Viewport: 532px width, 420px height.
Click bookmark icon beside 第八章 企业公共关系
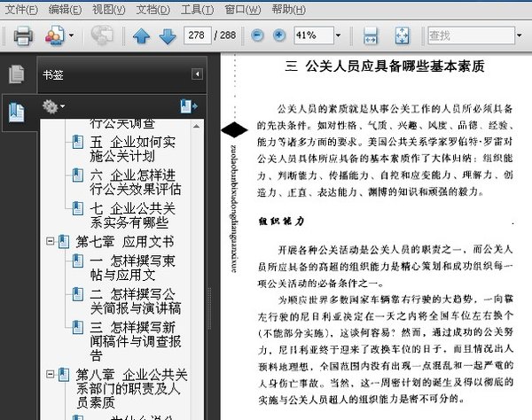(x=64, y=375)
